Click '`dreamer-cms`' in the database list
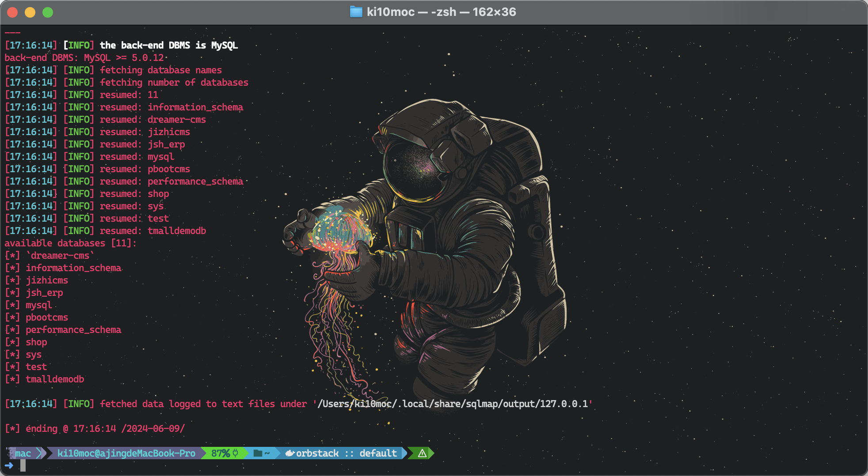868x476 pixels. click(60, 256)
